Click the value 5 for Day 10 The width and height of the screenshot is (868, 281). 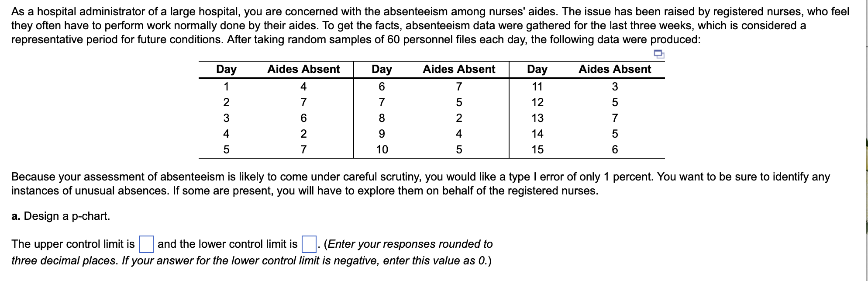[459, 150]
